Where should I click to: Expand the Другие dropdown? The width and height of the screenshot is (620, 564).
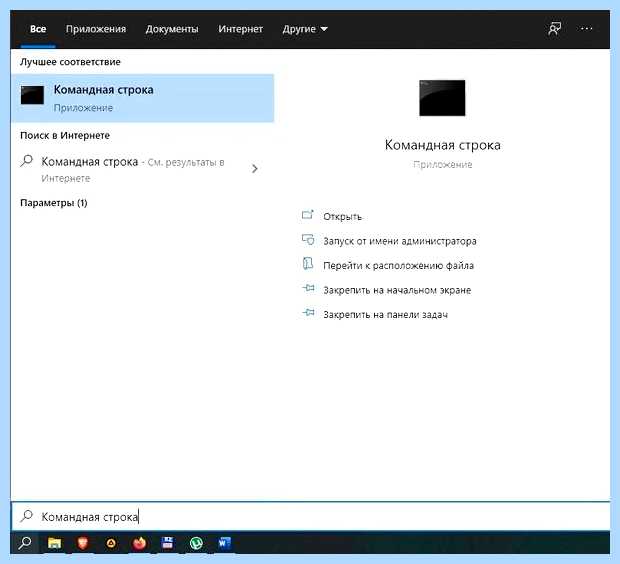pyautogui.click(x=305, y=29)
